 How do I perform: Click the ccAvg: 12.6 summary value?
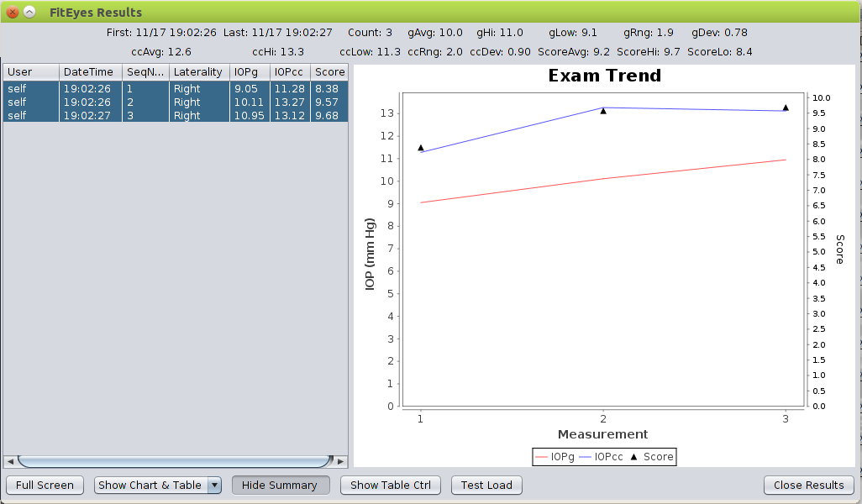161,52
